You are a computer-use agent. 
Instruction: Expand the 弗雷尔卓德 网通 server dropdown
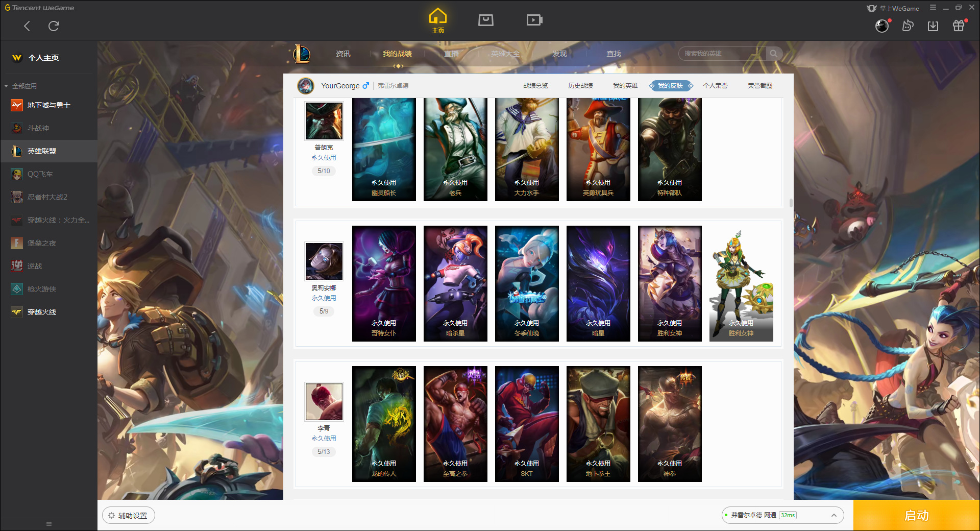point(782,515)
